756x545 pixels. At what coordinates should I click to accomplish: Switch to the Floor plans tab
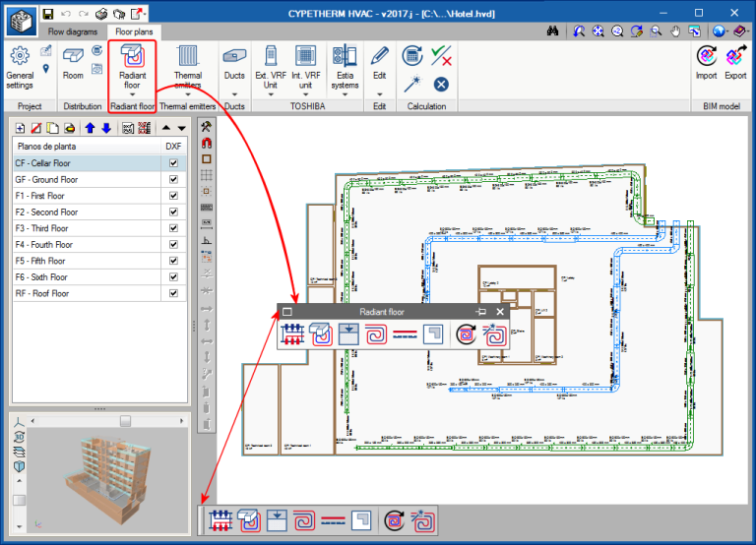(x=134, y=31)
